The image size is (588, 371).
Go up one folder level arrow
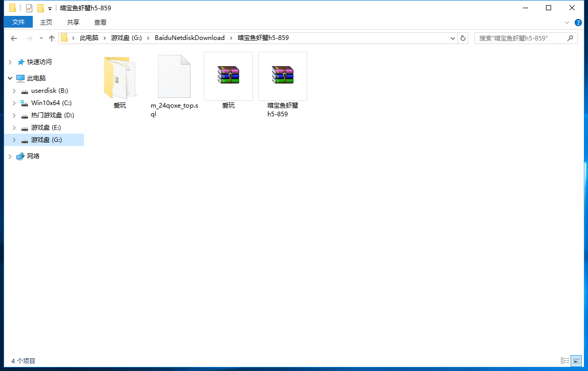[52, 38]
